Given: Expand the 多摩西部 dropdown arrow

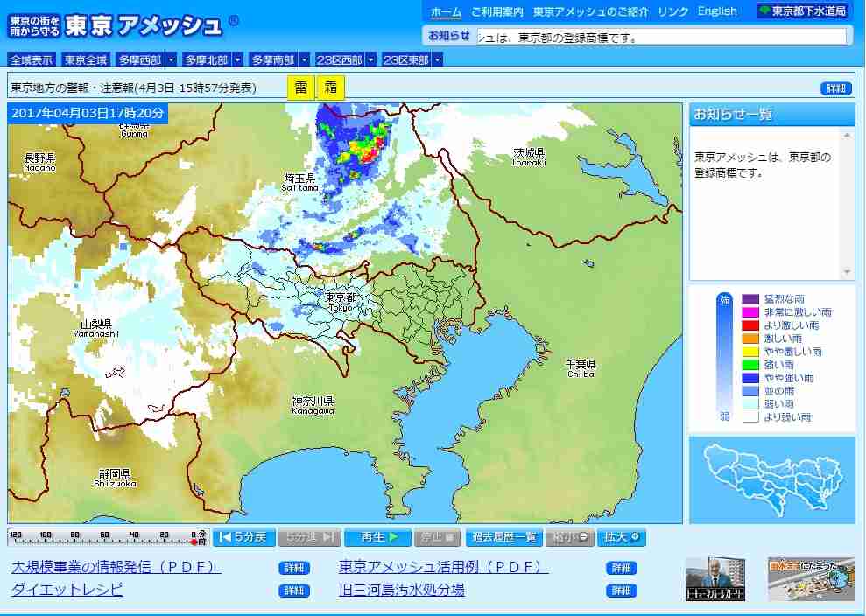Looking at the screenshot, I should (x=172, y=59).
